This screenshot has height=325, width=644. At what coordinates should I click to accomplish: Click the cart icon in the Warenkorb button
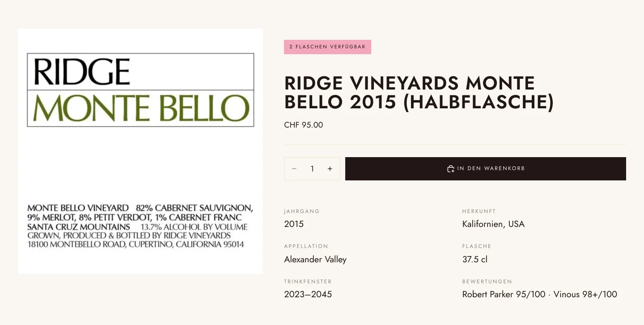(451, 169)
